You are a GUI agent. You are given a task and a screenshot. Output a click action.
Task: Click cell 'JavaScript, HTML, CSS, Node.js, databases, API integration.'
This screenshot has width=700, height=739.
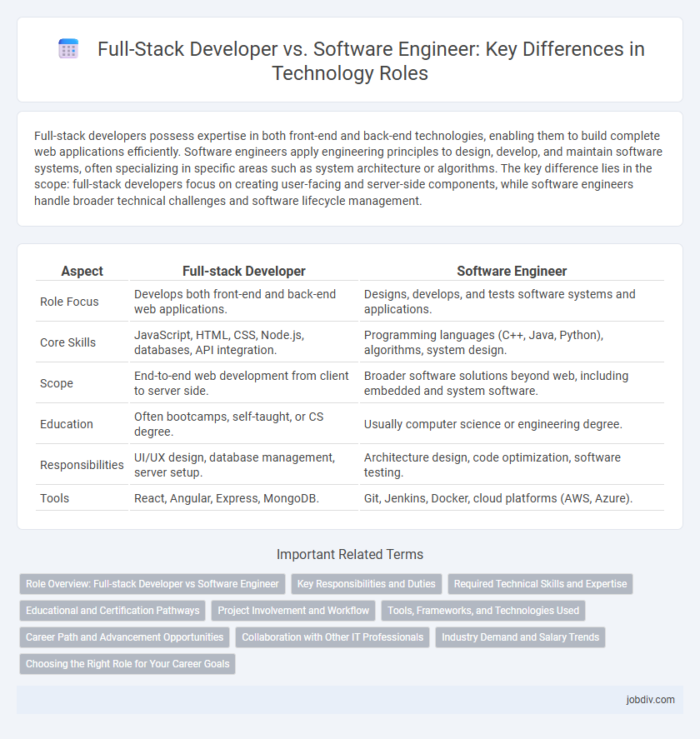pyautogui.click(x=243, y=342)
